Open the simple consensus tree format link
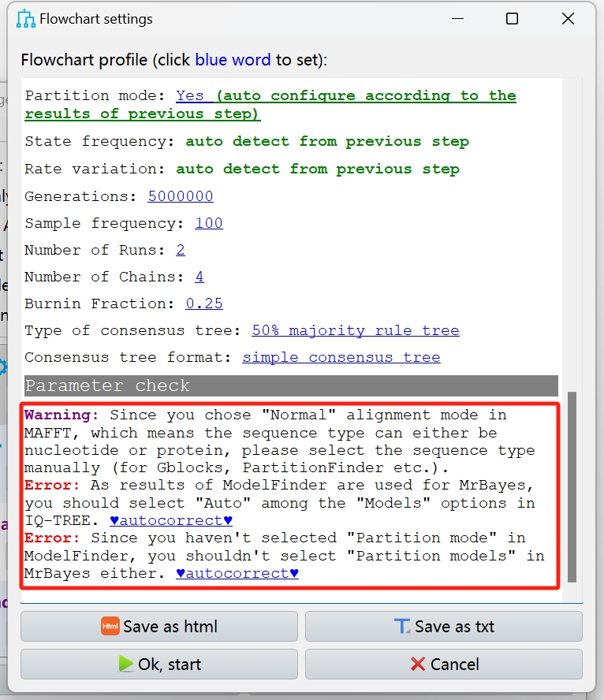This screenshot has width=604, height=700. (x=341, y=357)
